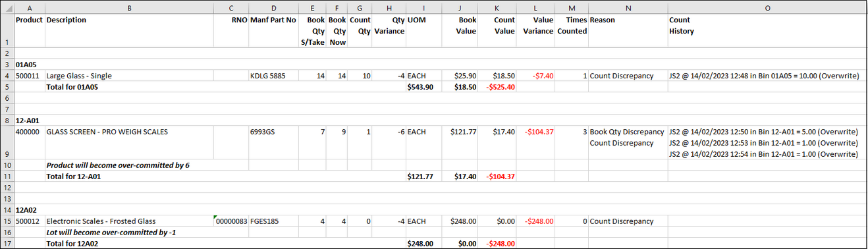Select row 9 header
This screenshot has height=249, width=868.
(7, 143)
